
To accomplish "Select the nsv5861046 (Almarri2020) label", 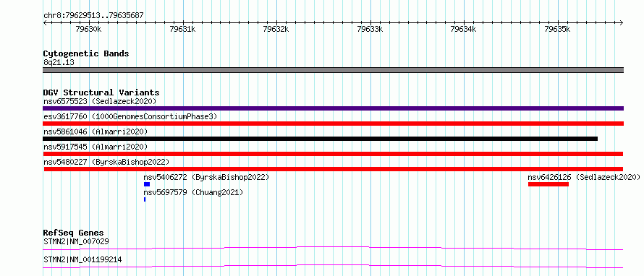I will pos(96,131).
